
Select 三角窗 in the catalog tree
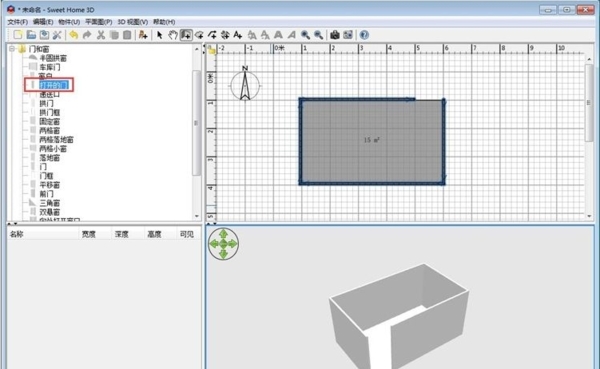click(x=50, y=203)
